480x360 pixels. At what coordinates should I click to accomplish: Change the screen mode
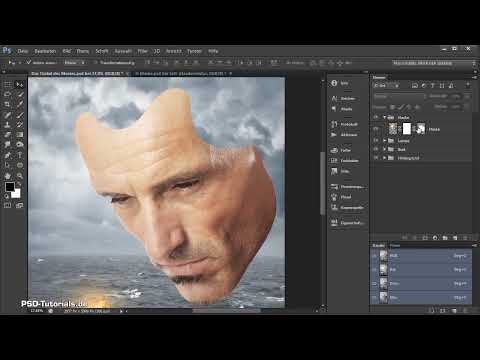(x=19, y=205)
